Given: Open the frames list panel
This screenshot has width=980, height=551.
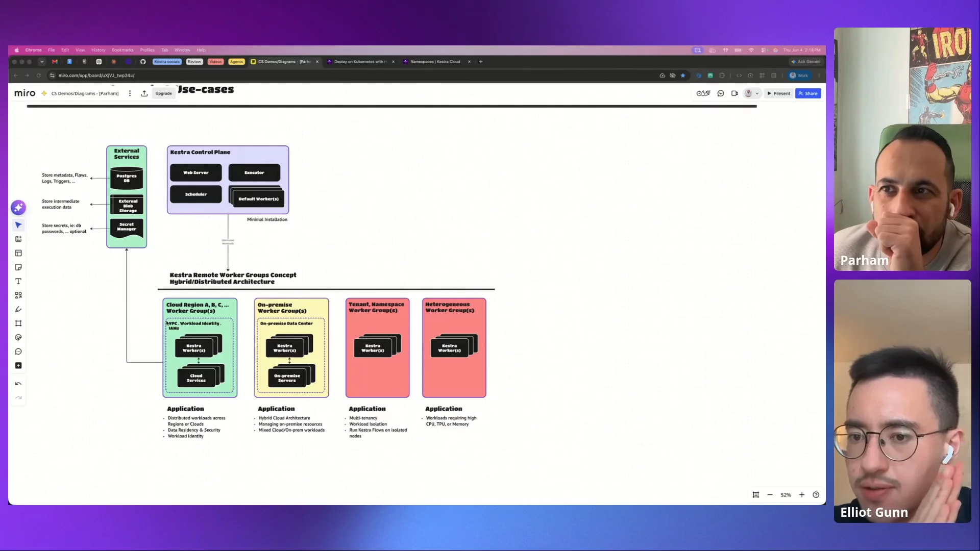Looking at the screenshot, I should (x=756, y=495).
